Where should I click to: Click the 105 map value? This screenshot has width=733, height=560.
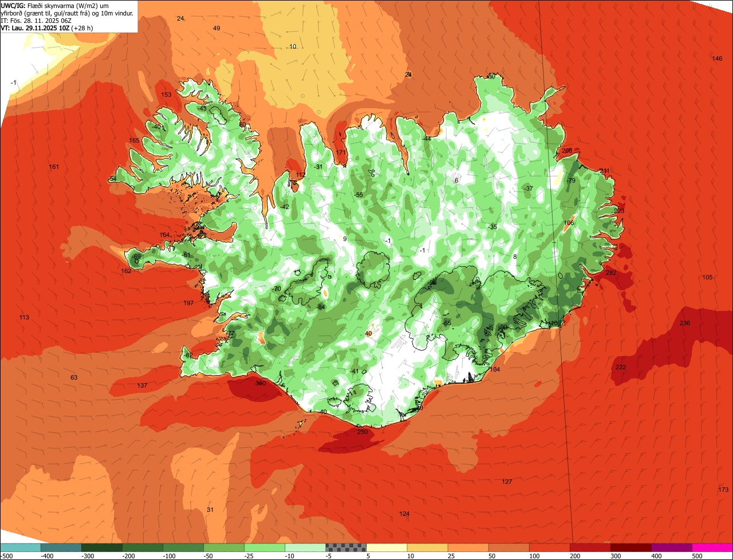707,277
